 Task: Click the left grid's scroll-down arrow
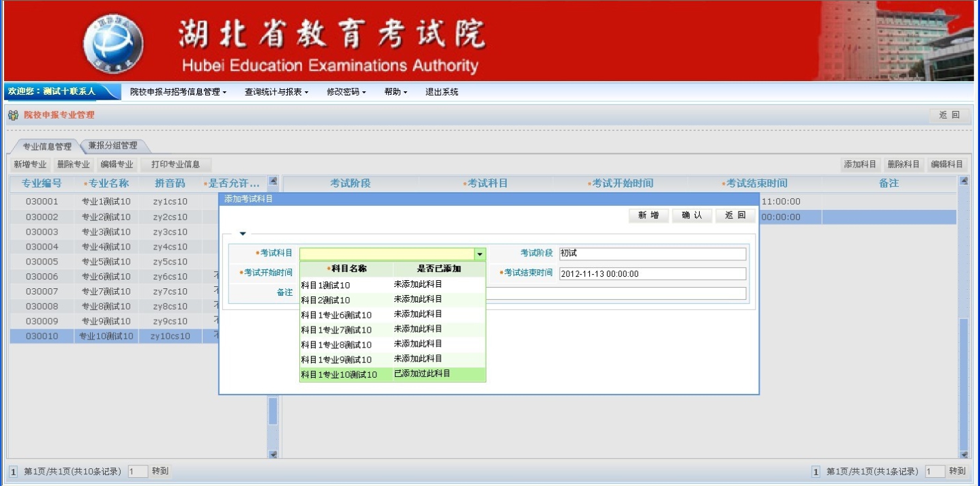coord(273,454)
